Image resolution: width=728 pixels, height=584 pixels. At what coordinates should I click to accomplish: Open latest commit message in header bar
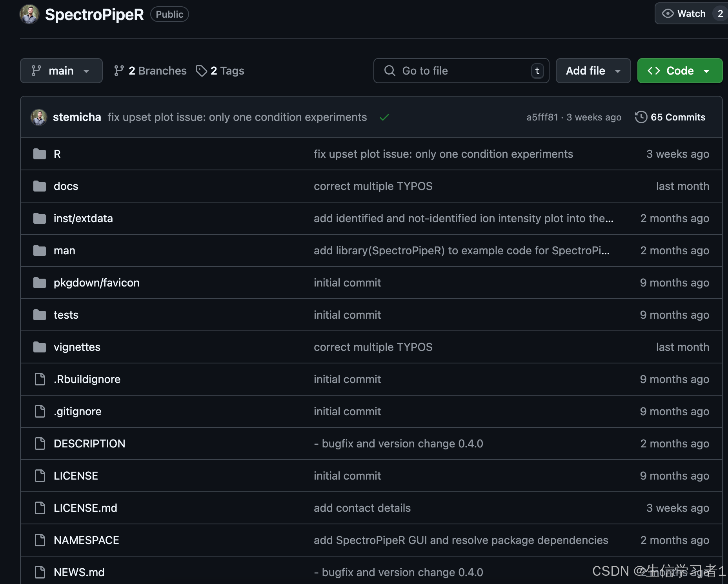(237, 117)
